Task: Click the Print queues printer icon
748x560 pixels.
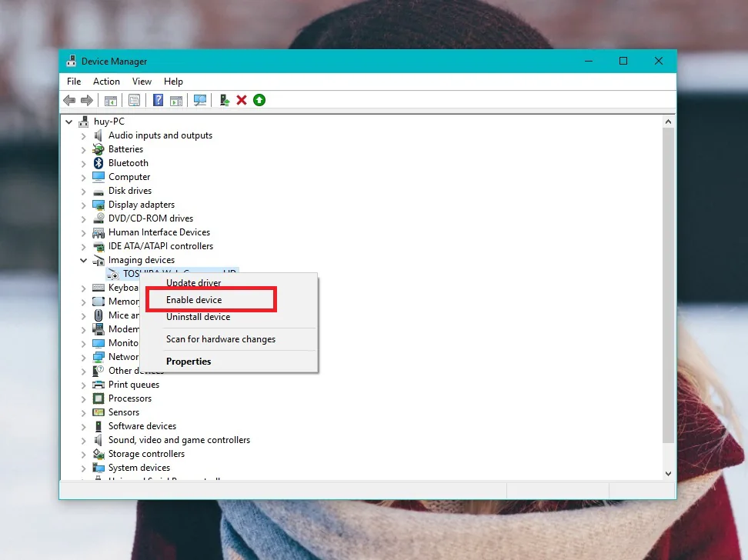Action: click(x=99, y=385)
